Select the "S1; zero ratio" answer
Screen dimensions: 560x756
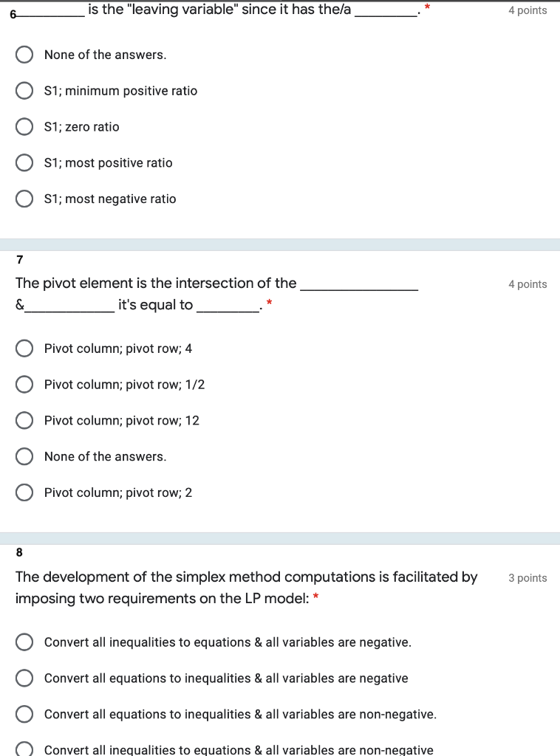pyautogui.click(x=24, y=126)
